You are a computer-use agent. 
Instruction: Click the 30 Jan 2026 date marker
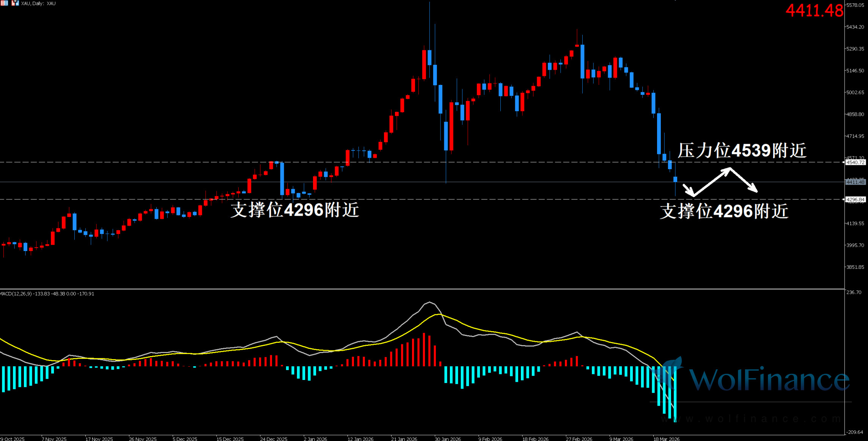(x=448, y=439)
